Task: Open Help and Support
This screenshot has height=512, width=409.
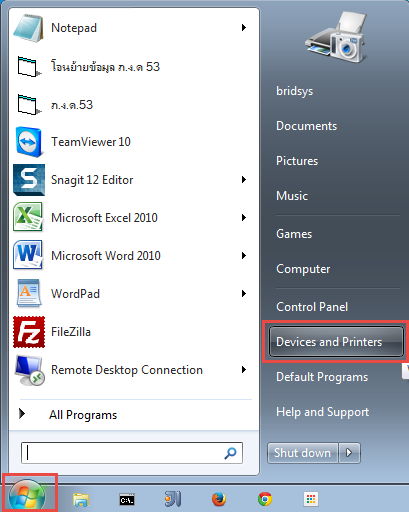Action: [322, 412]
